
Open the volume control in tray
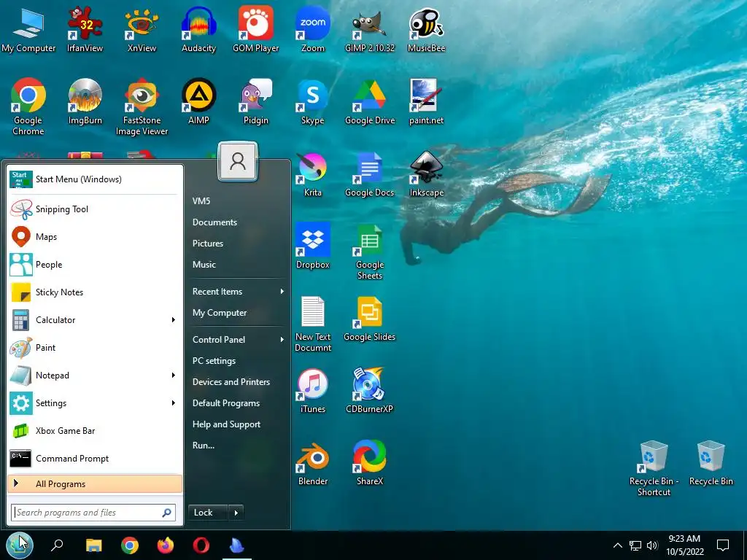coord(652,545)
